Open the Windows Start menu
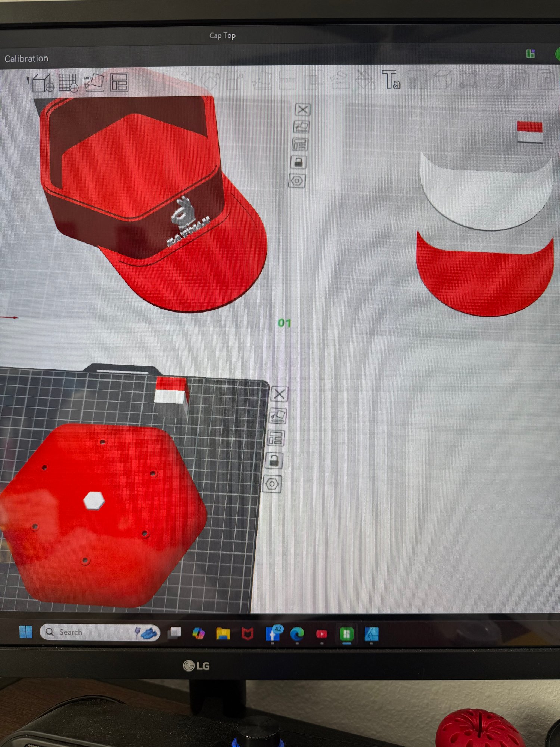This screenshot has height=747, width=560. (26, 632)
